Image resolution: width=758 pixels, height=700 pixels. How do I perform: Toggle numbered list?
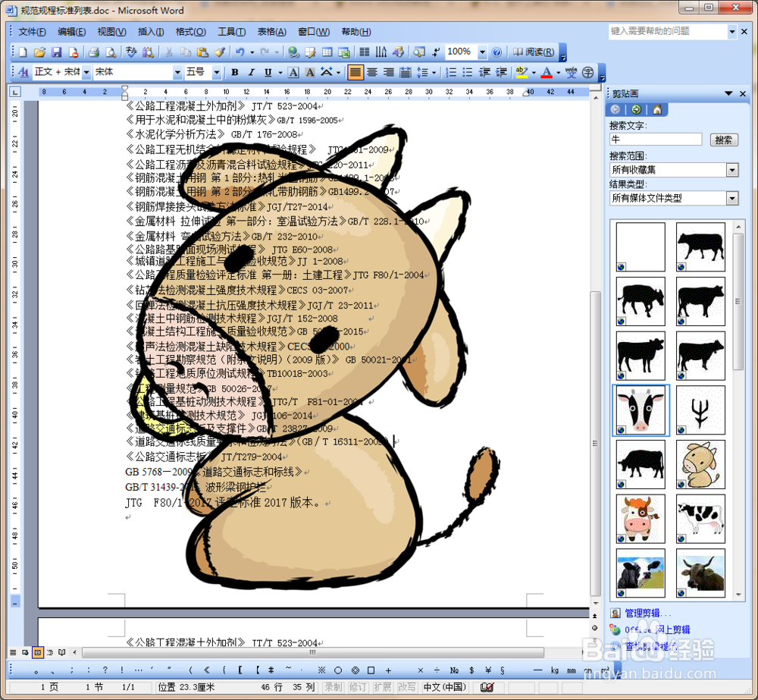[x=450, y=73]
